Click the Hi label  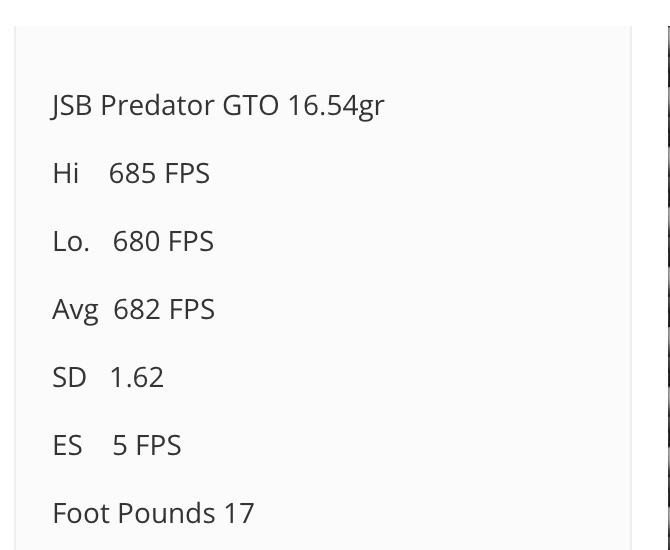(65, 173)
